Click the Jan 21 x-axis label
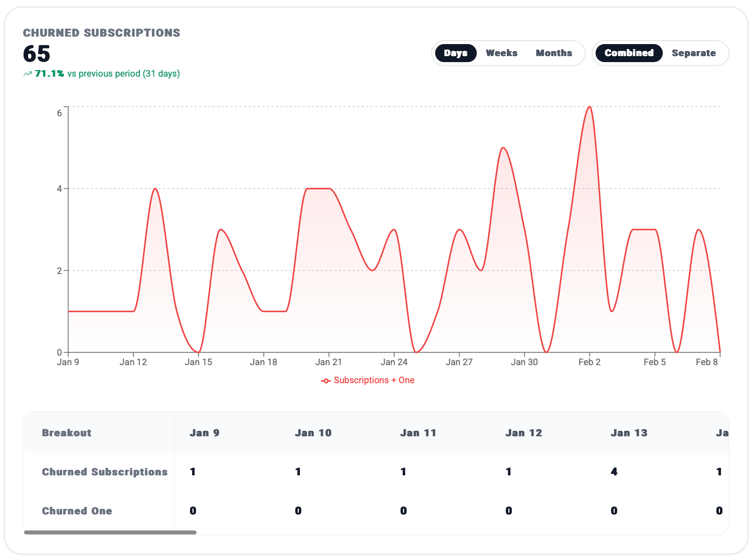 point(328,362)
